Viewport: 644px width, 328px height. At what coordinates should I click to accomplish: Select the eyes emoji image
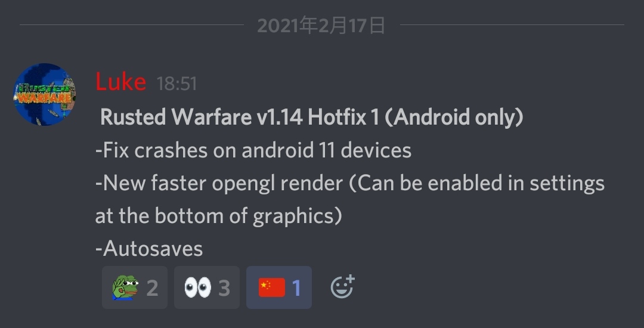(197, 287)
